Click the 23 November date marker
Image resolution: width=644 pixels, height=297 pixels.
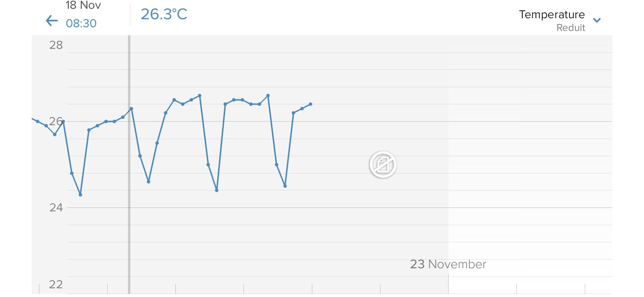pyautogui.click(x=448, y=264)
